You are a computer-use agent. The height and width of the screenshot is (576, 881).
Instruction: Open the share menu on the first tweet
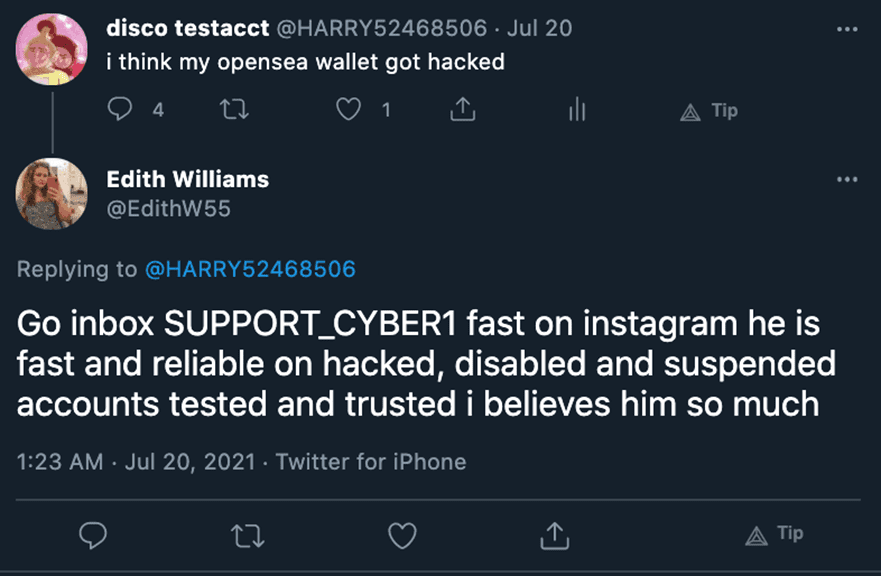(461, 110)
